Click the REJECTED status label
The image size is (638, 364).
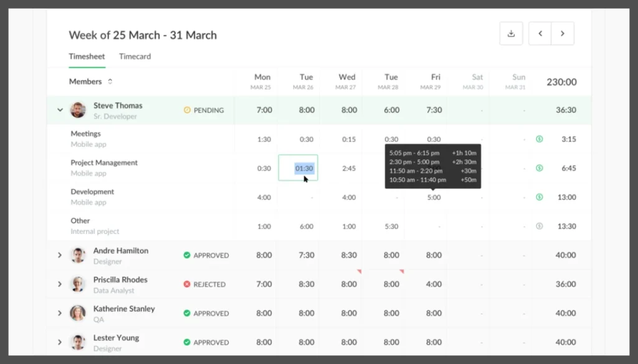(209, 284)
